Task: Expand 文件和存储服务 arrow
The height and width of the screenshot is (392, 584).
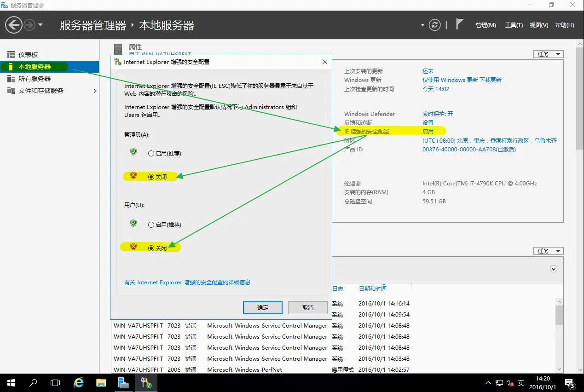Action: [x=95, y=91]
